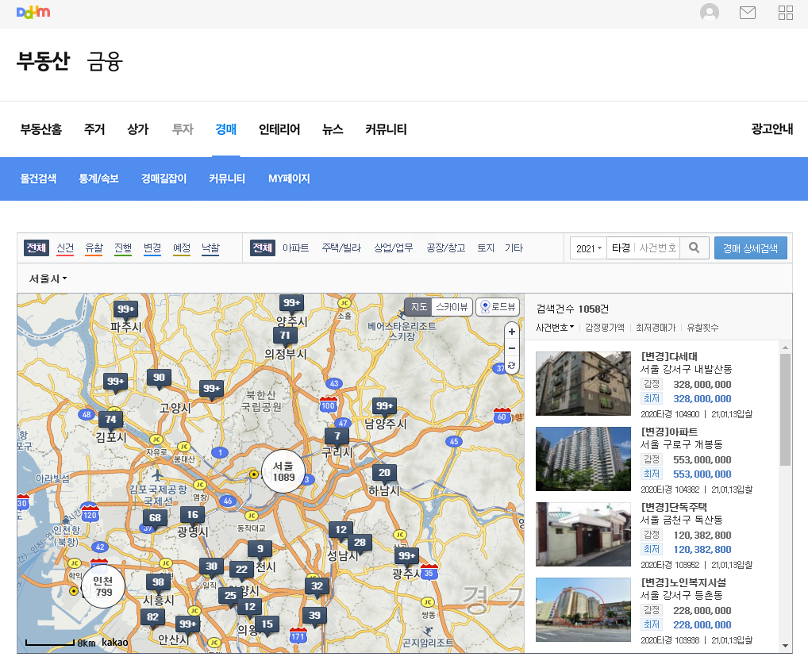Filter property type by 기타
This screenshot has height=672, width=808.
514,248
